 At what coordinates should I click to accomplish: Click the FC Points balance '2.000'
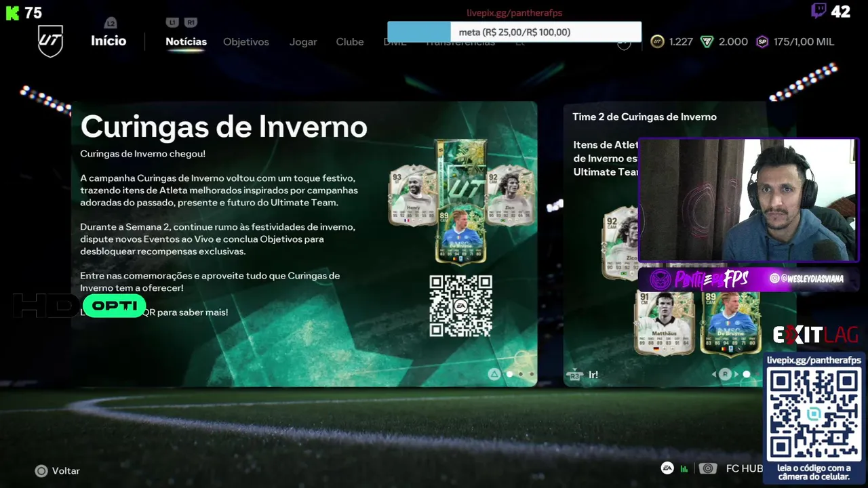733,41
